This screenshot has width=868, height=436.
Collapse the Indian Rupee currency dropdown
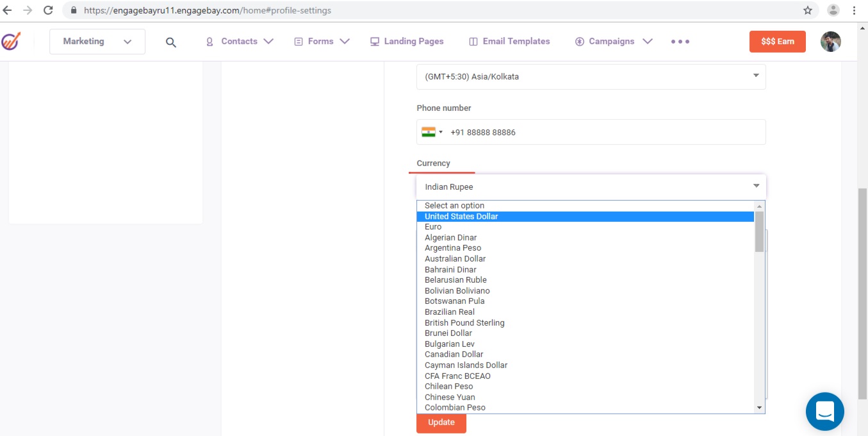[591, 187]
